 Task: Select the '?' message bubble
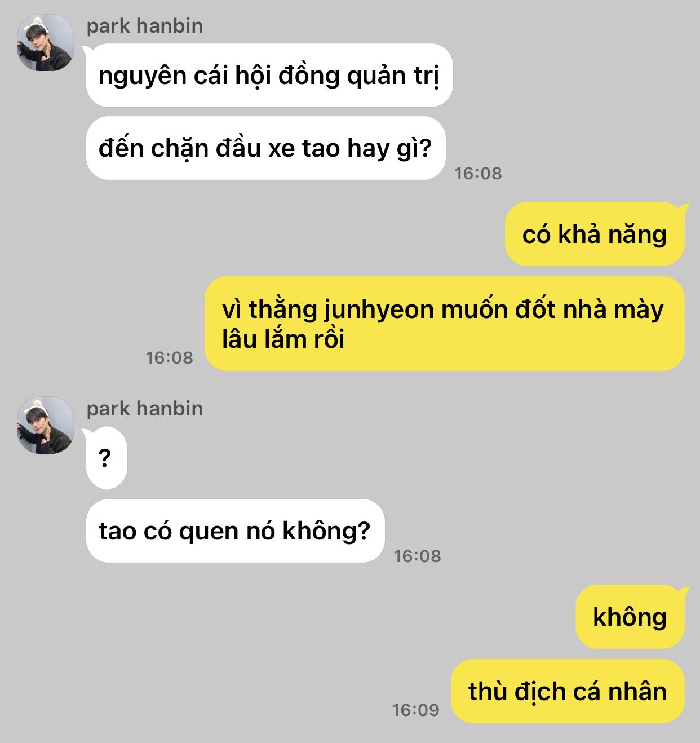[105, 458]
